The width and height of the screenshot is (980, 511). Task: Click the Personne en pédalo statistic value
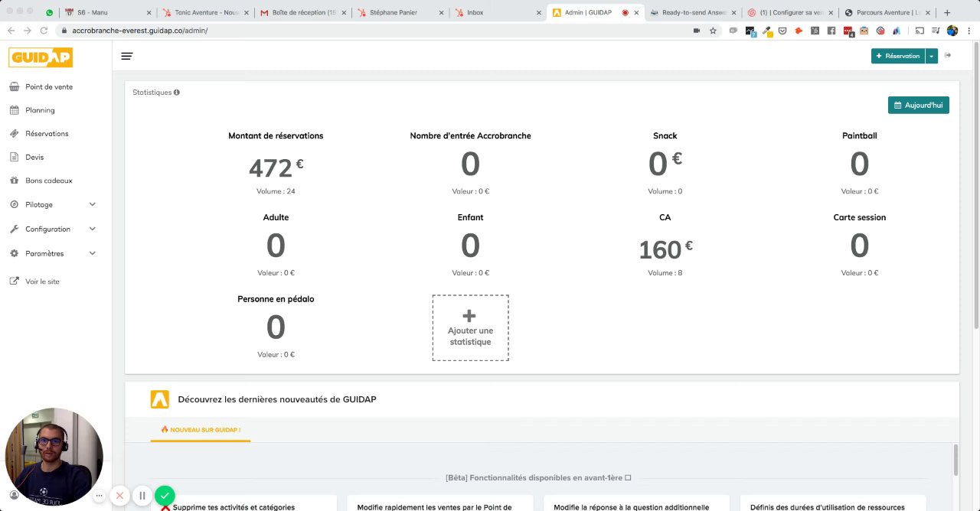point(276,327)
